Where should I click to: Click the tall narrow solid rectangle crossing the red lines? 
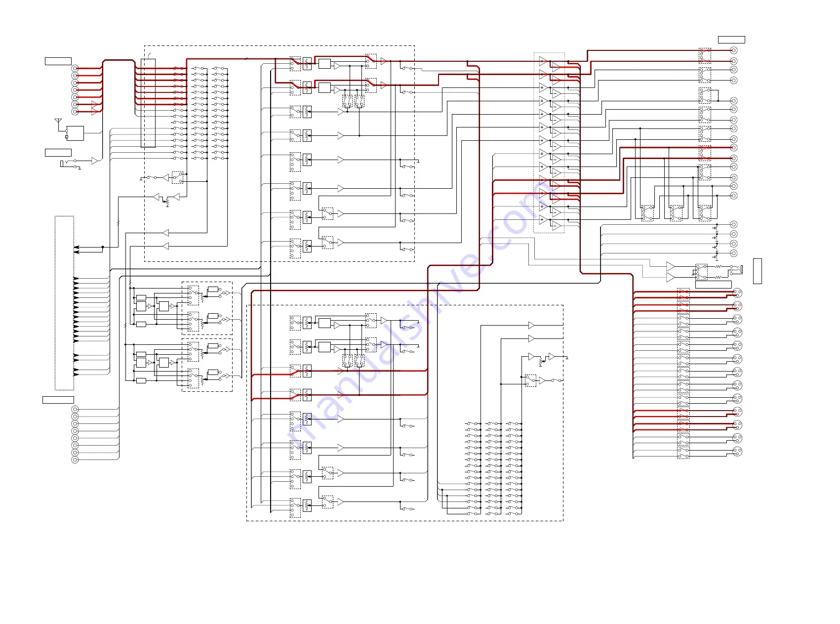coord(148,103)
